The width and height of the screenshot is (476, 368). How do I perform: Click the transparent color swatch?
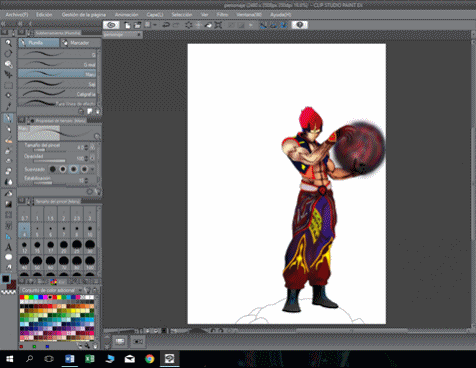(8, 292)
